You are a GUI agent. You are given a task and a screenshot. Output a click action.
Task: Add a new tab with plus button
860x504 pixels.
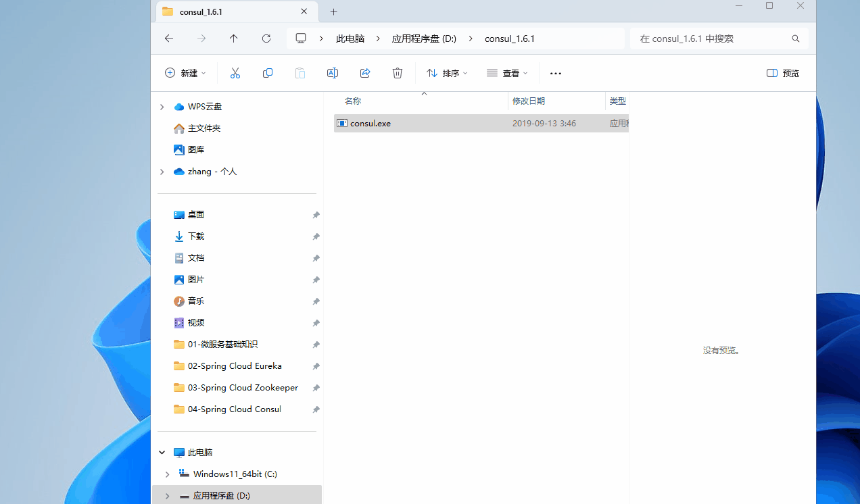(x=333, y=11)
